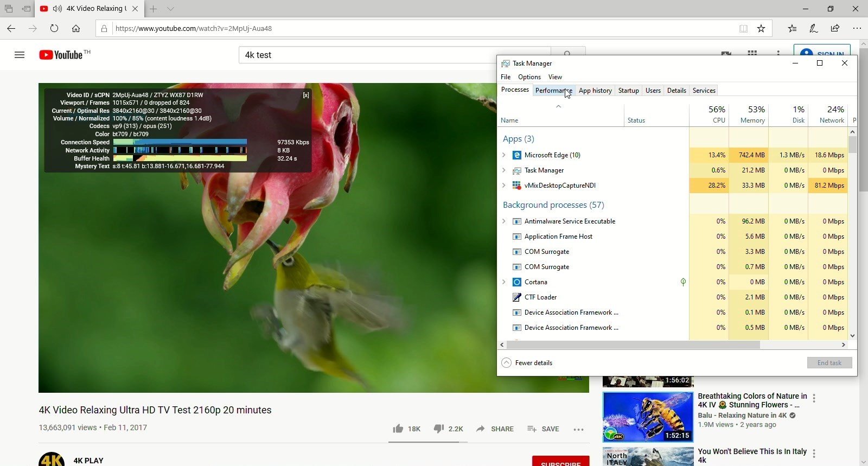Mute the tab via speaker icon
Viewport: 868px width, 466px height.
[58, 9]
